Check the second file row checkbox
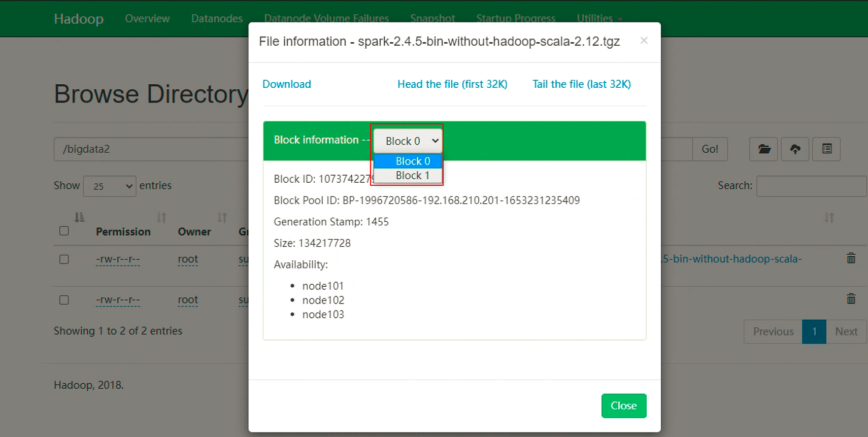 click(64, 300)
